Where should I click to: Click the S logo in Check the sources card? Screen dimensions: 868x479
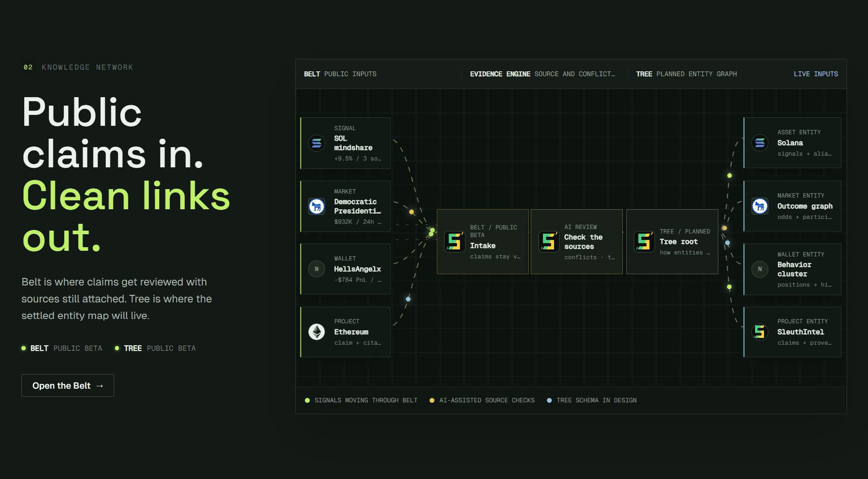[x=549, y=242]
